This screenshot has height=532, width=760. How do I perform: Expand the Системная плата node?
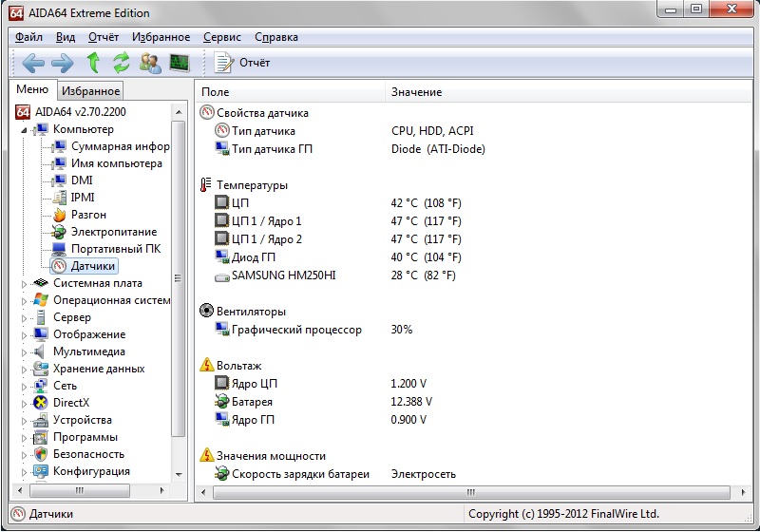pyautogui.click(x=24, y=284)
